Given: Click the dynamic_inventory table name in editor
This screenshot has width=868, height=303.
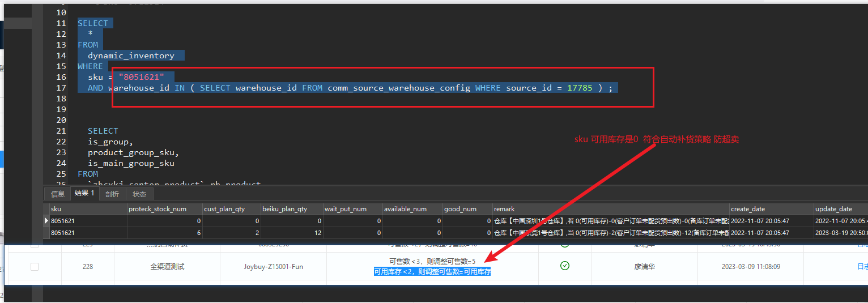Looking at the screenshot, I should point(131,56).
